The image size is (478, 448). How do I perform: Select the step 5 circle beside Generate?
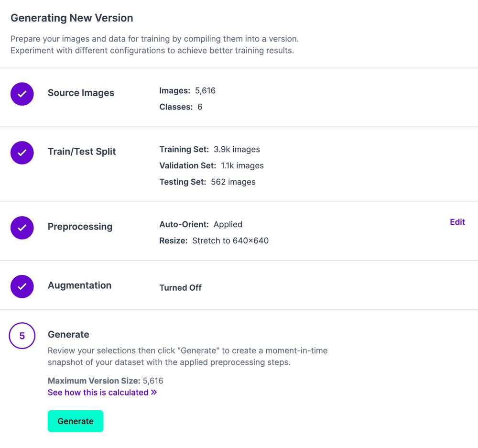click(x=22, y=336)
